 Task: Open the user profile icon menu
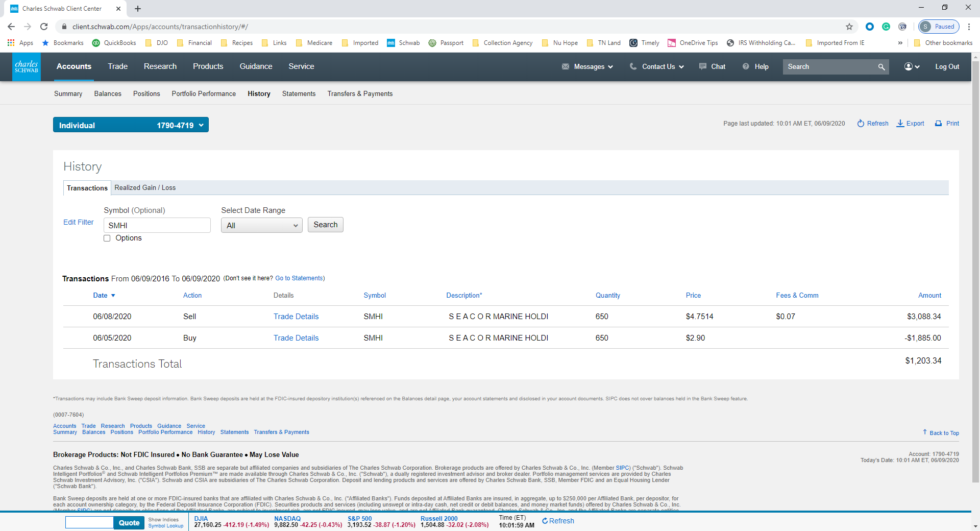[912, 67]
